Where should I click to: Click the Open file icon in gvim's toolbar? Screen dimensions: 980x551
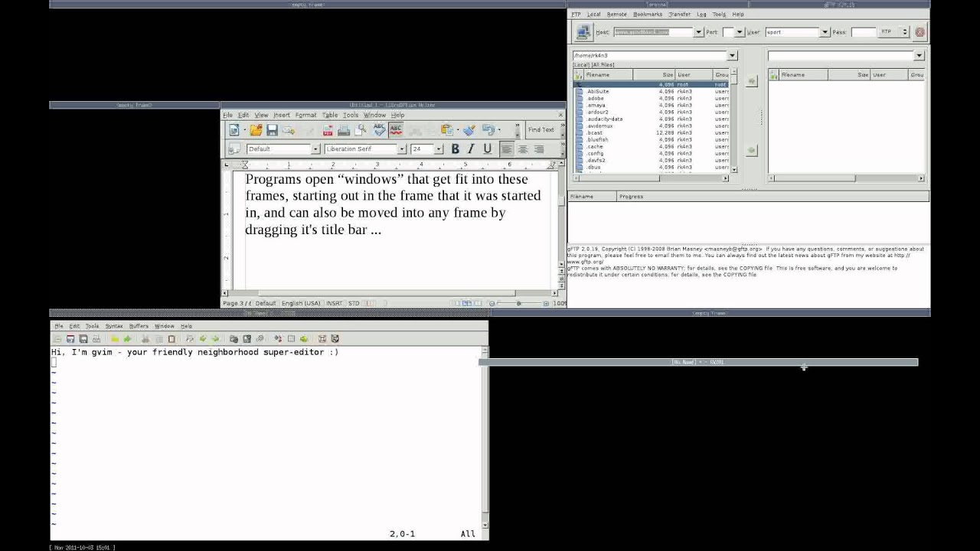point(57,338)
